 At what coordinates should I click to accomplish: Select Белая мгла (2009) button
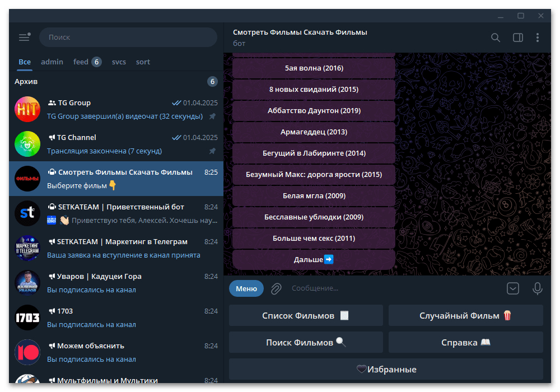(314, 195)
